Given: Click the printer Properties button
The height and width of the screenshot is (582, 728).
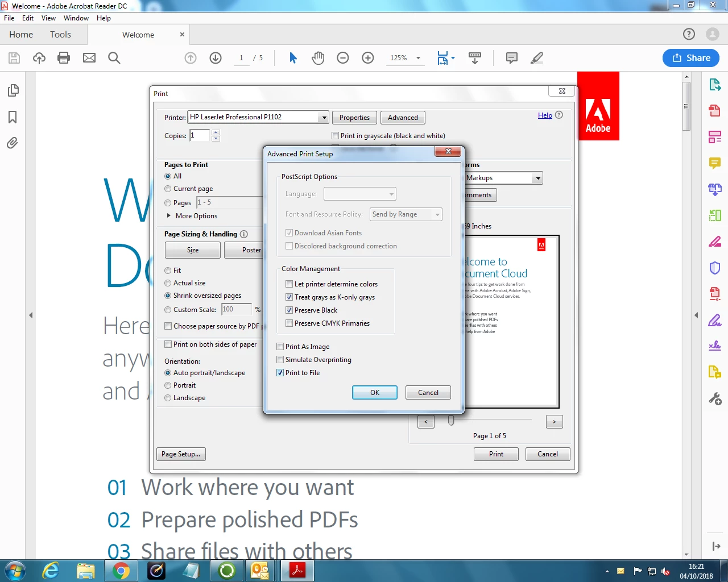Looking at the screenshot, I should [x=354, y=118].
